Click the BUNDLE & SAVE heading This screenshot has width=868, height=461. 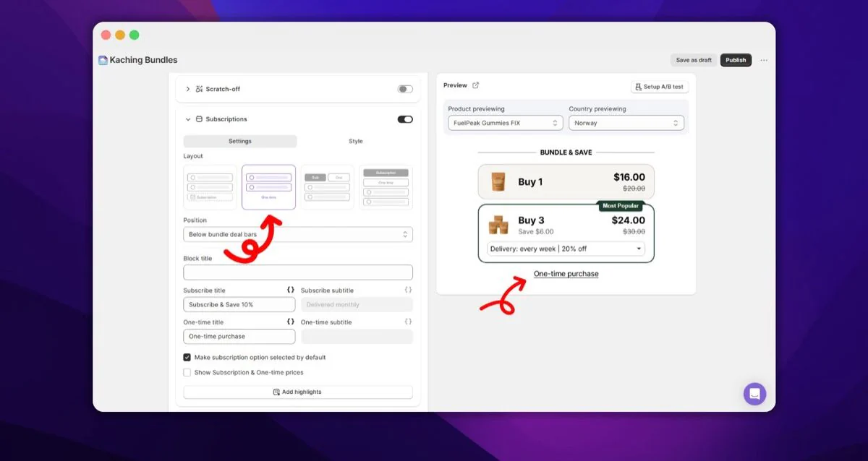click(566, 152)
